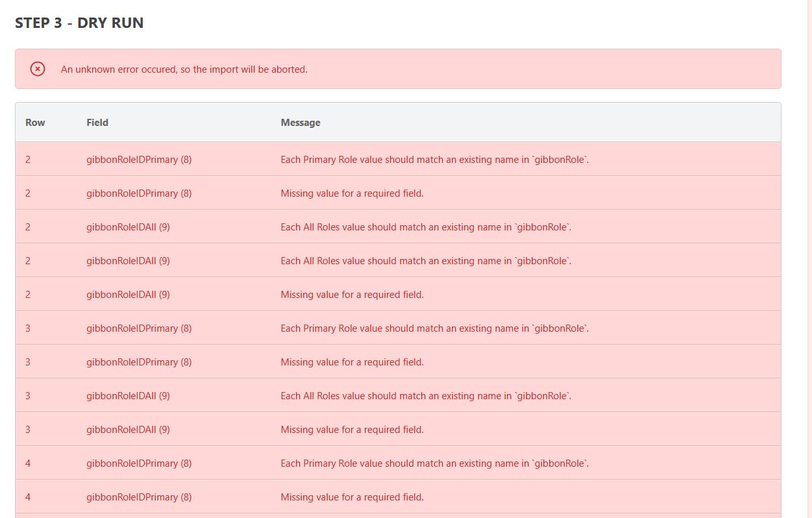The width and height of the screenshot is (812, 518).
Task: Select row 4 gibbonRoleIDPrimary 'Missing value' message
Action: 352,497
